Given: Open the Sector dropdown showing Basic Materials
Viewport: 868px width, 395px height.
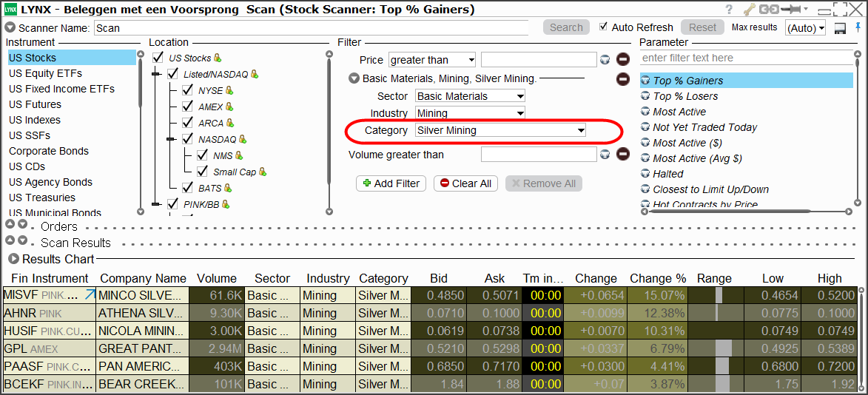Looking at the screenshot, I should [x=470, y=96].
